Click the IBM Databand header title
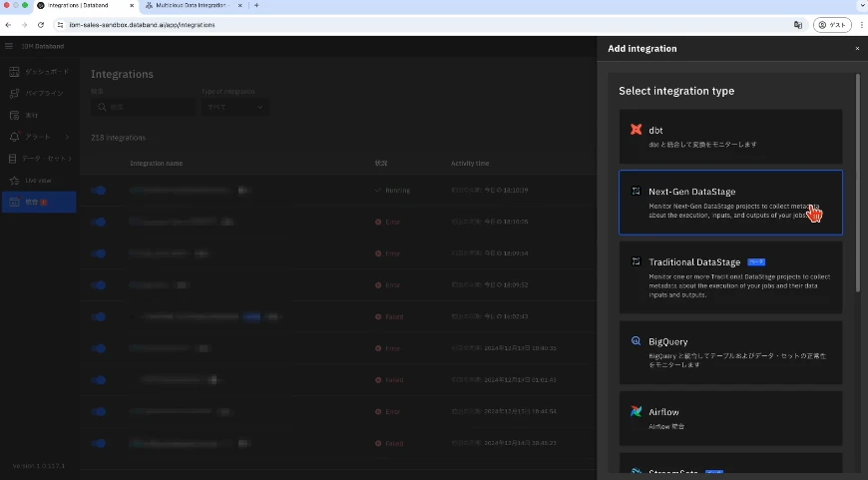 [43, 46]
